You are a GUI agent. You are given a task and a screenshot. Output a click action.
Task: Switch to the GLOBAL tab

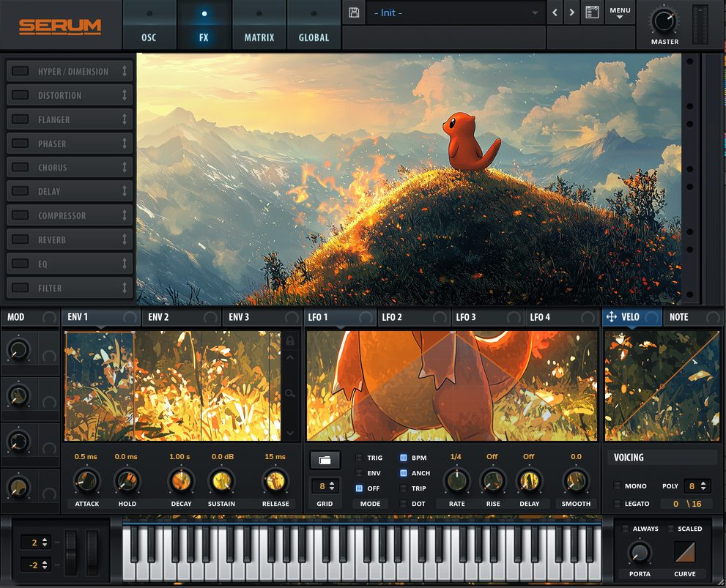314,24
